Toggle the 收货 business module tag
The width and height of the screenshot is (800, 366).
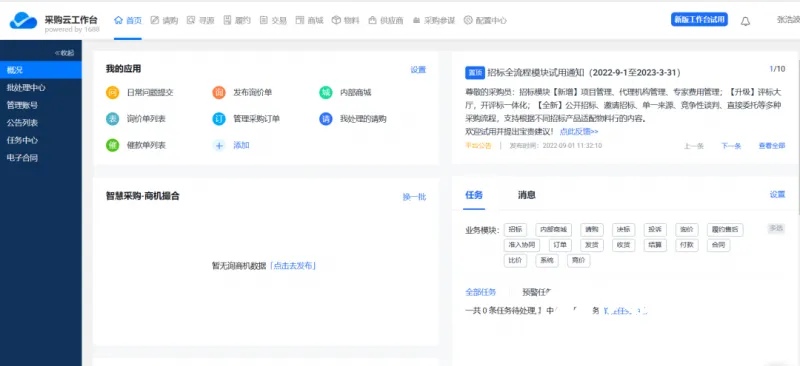[x=623, y=245]
